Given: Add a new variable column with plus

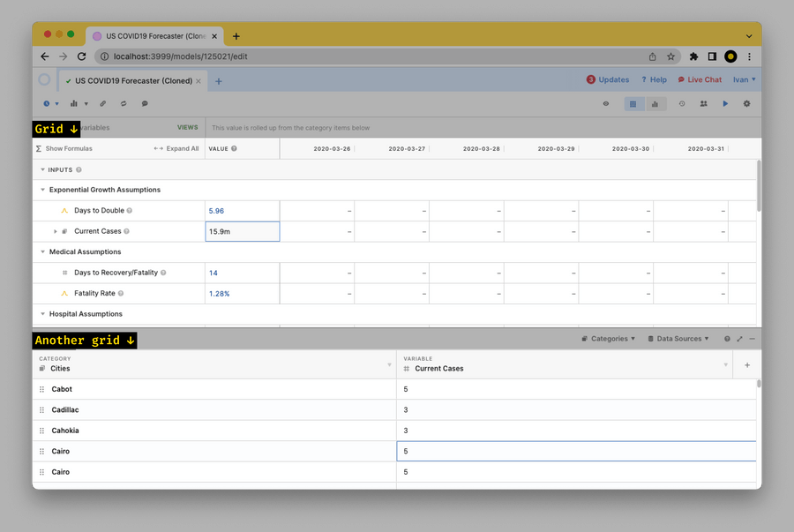Looking at the screenshot, I should 747,365.
